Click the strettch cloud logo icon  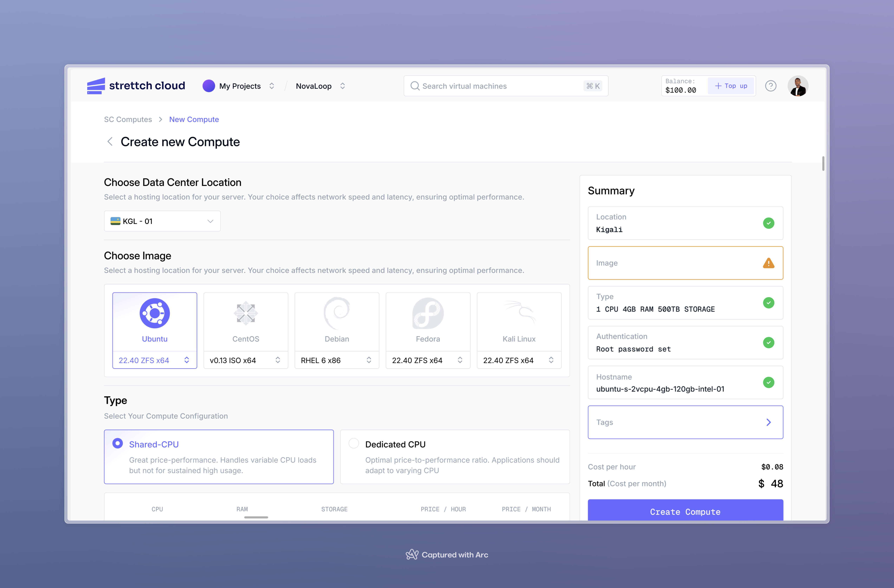click(96, 86)
